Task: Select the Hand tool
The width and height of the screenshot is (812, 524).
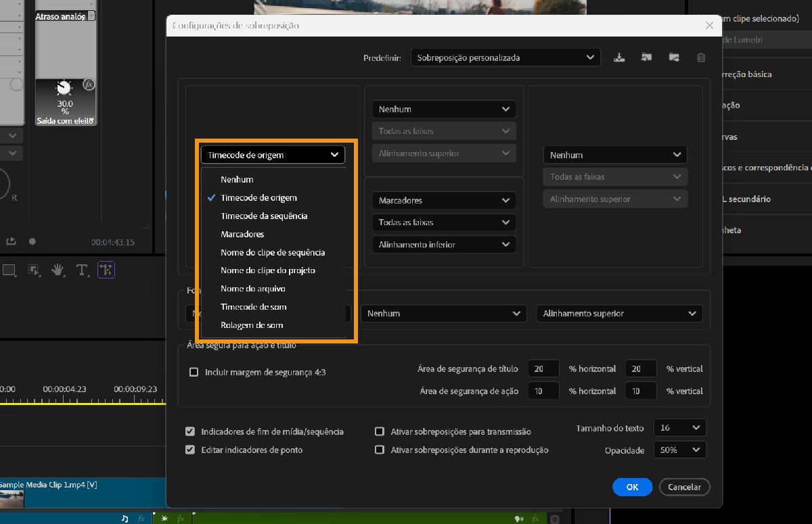Action: coord(58,270)
